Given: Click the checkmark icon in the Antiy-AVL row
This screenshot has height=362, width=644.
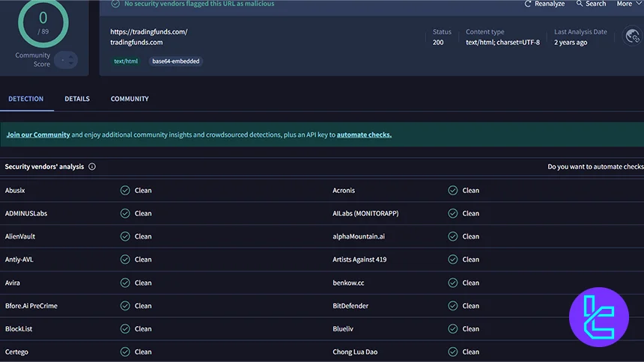Looking at the screenshot, I should click(125, 260).
